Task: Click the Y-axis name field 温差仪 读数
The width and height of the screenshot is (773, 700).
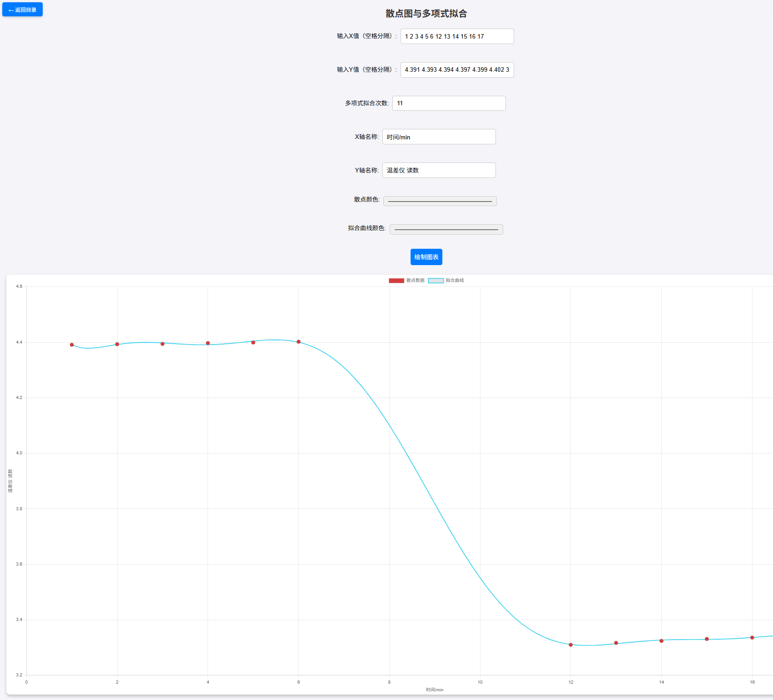Action: (x=439, y=170)
